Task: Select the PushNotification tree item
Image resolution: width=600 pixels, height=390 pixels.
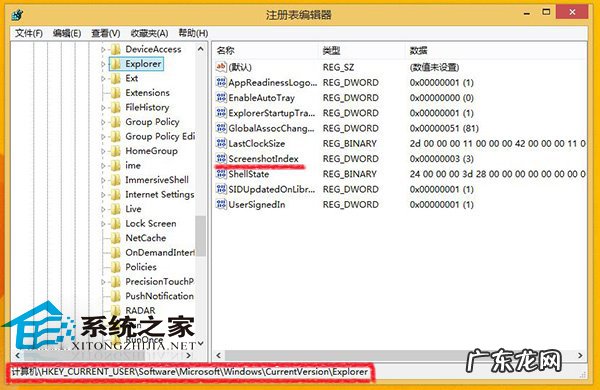Action: click(160, 296)
